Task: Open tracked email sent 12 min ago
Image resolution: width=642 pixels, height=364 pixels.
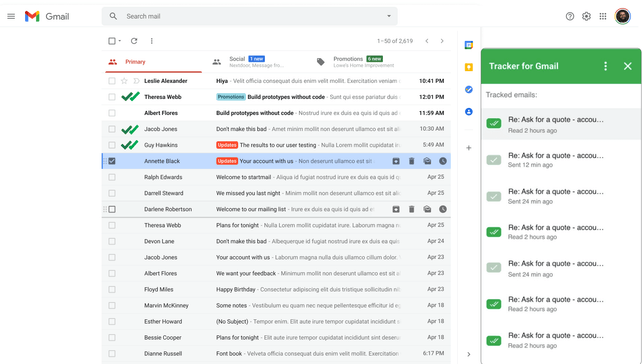Action: 561,160
